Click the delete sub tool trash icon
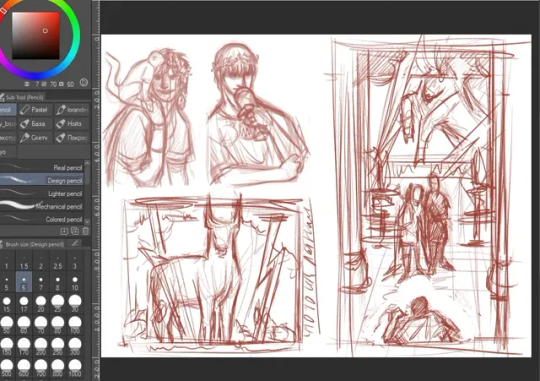 pos(85,231)
